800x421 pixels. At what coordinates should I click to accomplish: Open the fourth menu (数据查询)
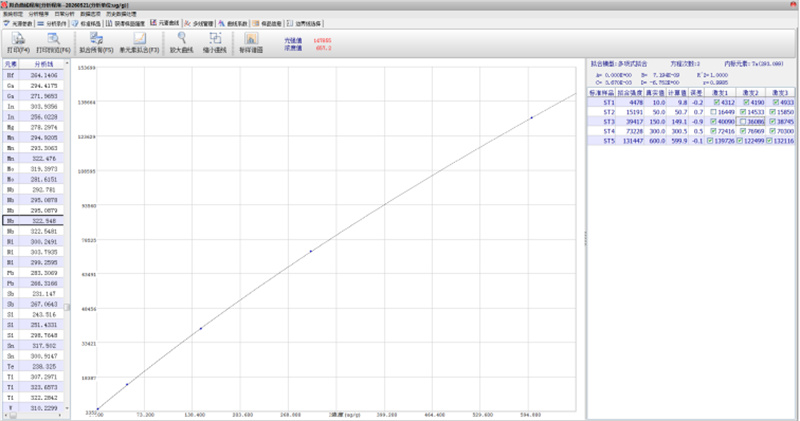(x=90, y=14)
